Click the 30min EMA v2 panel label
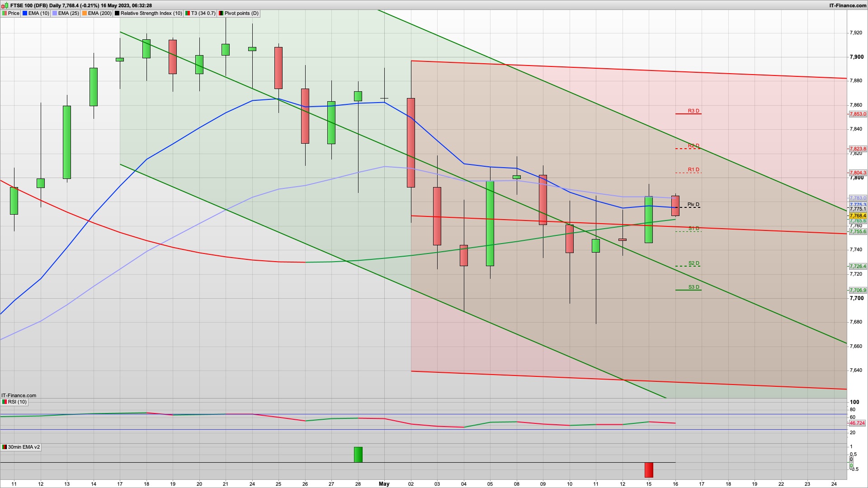Screen dimensions: 868x488 pyautogui.click(x=24, y=447)
